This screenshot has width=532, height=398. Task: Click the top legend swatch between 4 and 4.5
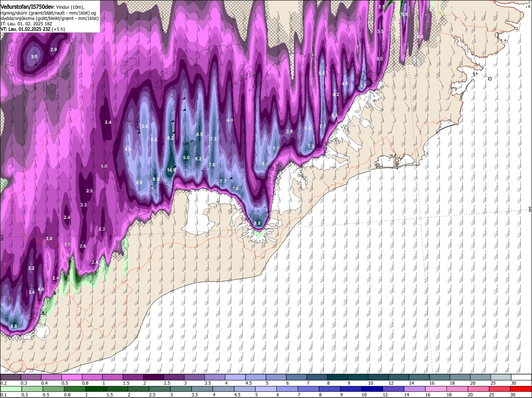coord(235,377)
